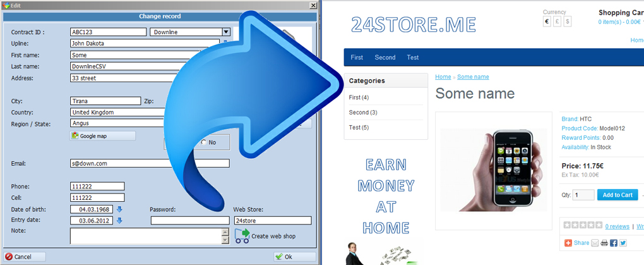Click into the Password input field

pyautogui.click(x=189, y=221)
